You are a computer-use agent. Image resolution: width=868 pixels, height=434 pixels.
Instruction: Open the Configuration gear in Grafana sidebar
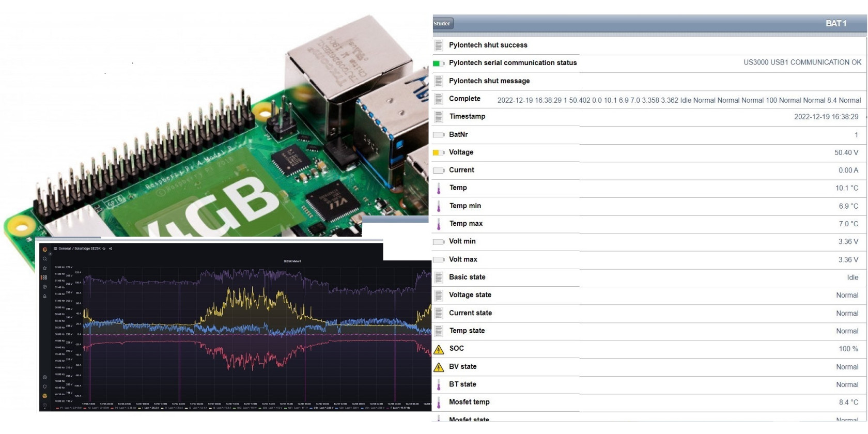(x=45, y=377)
